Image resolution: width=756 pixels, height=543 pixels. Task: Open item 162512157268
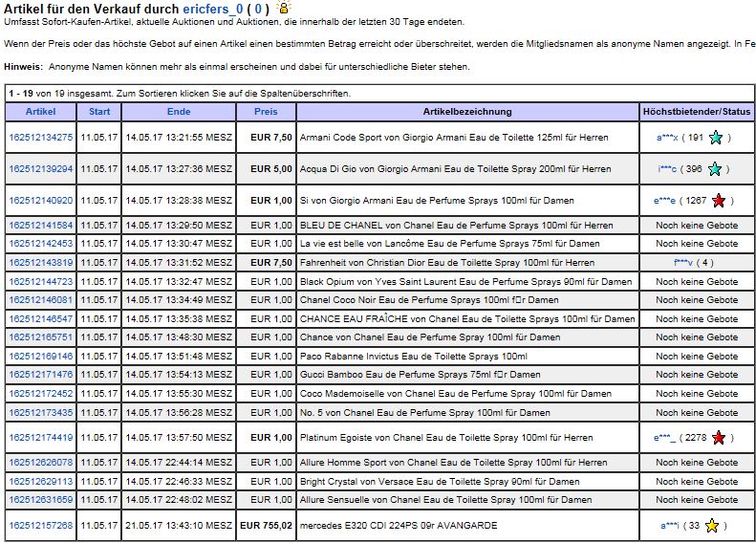point(41,526)
